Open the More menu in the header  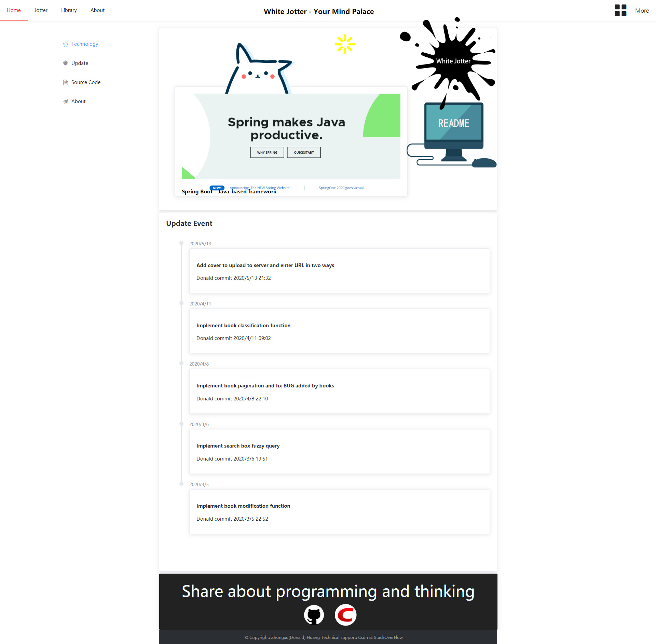(x=642, y=11)
